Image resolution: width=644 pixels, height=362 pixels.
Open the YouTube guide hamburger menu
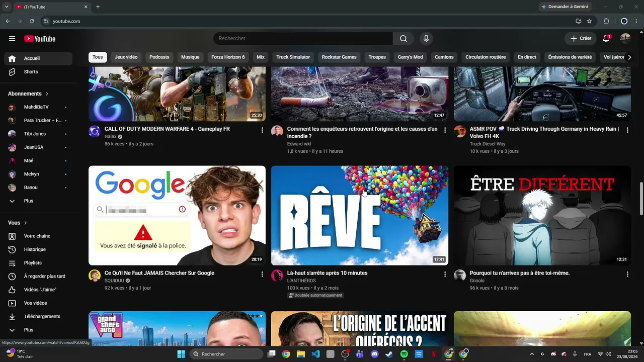pos(12,39)
